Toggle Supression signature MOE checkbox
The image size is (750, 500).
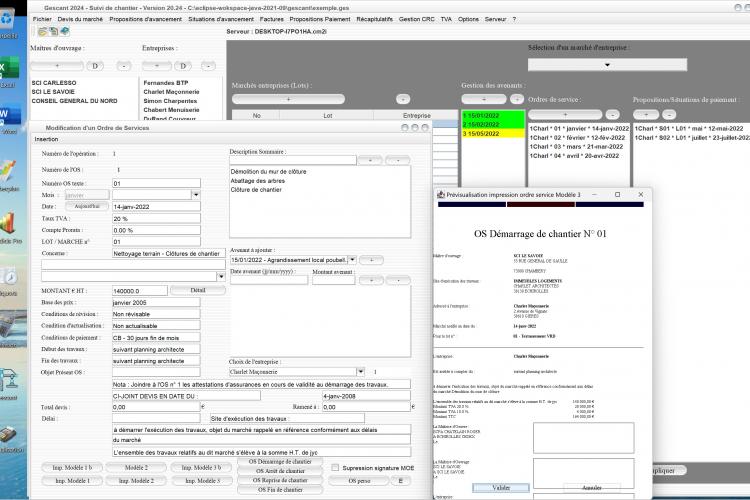click(335, 467)
